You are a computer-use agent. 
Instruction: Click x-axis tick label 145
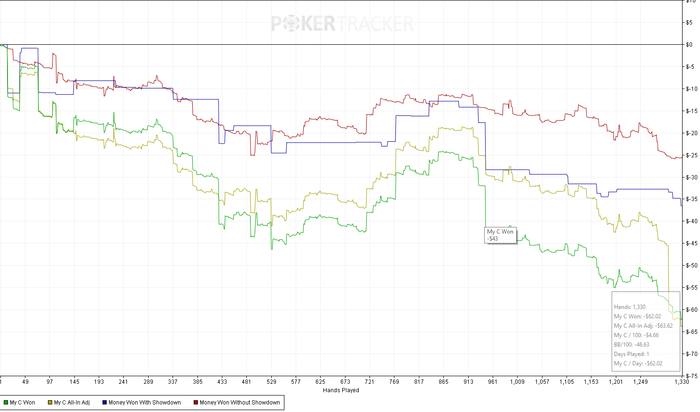point(74,382)
